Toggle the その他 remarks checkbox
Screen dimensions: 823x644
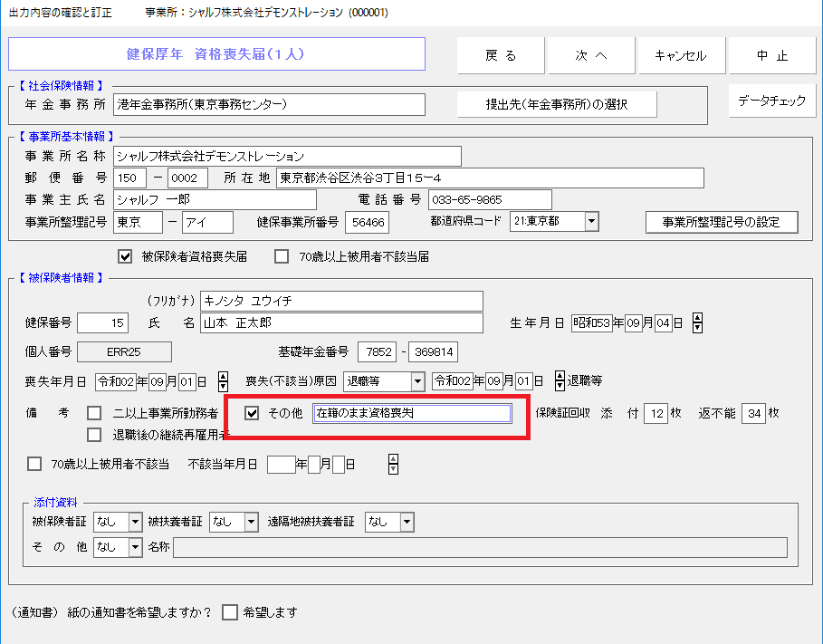pyautogui.click(x=253, y=414)
